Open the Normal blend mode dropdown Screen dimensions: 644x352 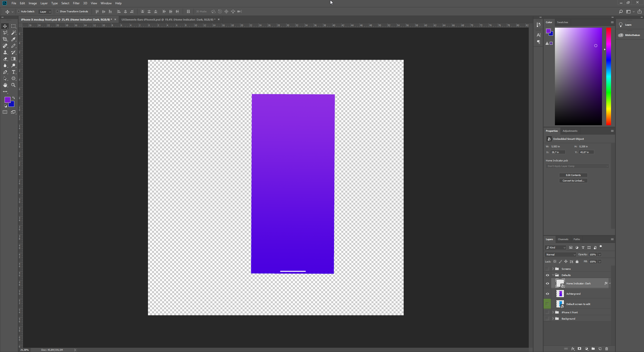coord(560,254)
